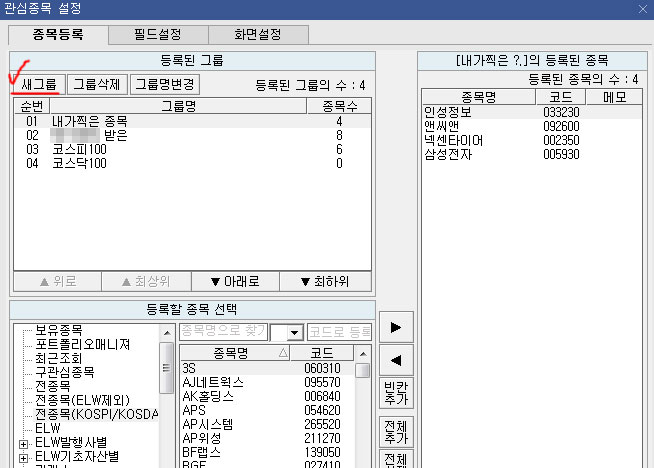Select group row 02 ending 받은
The width and height of the screenshot is (654, 468).
click(192, 135)
